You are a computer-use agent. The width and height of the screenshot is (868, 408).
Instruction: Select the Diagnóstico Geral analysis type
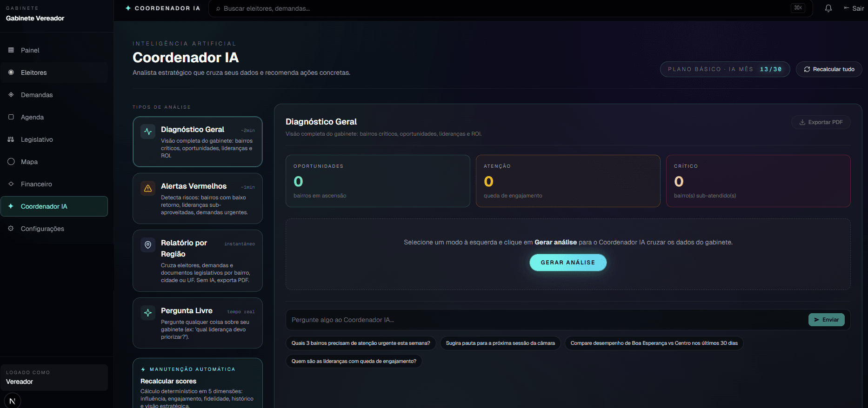tap(198, 142)
